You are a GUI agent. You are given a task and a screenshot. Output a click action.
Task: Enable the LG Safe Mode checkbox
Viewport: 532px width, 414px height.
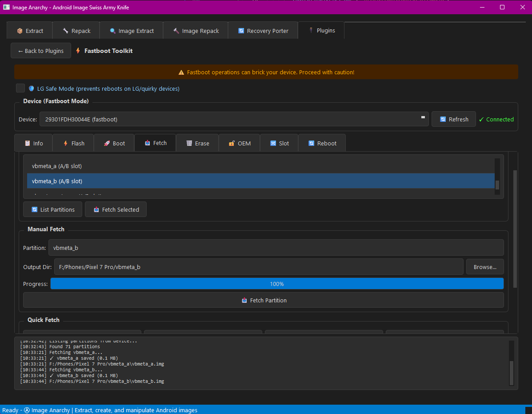[20, 88]
